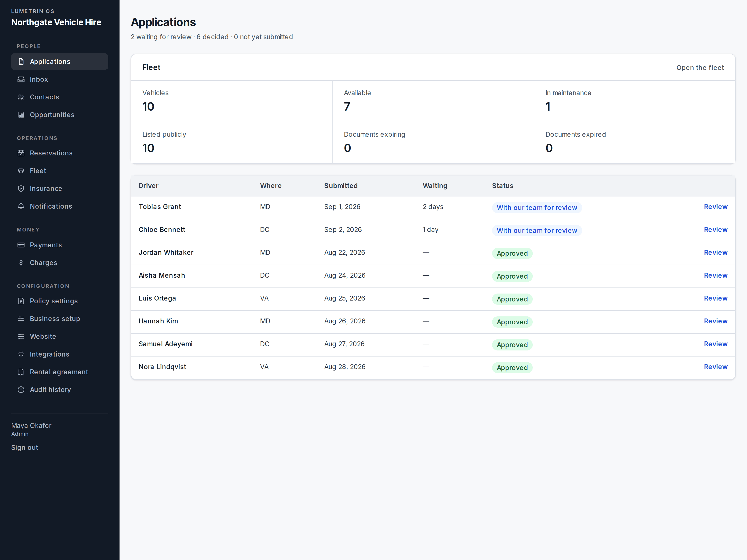Viewport: 747px width, 560px height.
Task: Open Opportunities section
Action: [x=60, y=115]
